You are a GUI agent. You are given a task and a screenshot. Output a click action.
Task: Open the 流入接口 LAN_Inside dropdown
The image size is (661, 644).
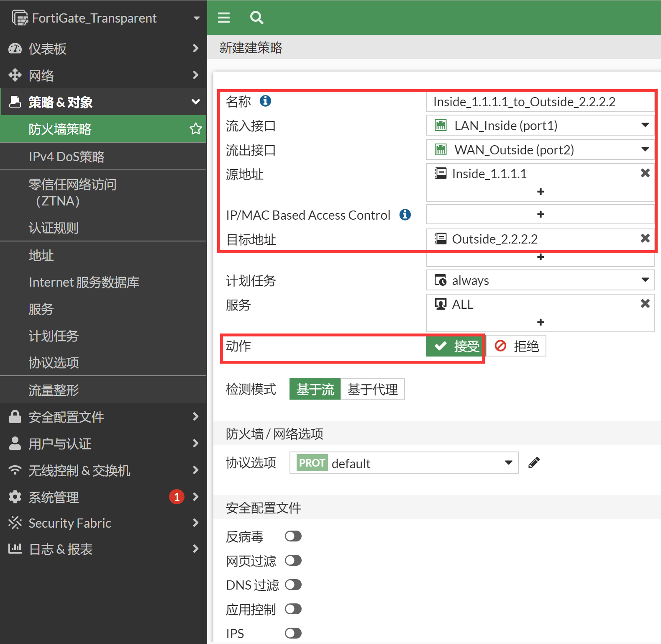(x=540, y=126)
